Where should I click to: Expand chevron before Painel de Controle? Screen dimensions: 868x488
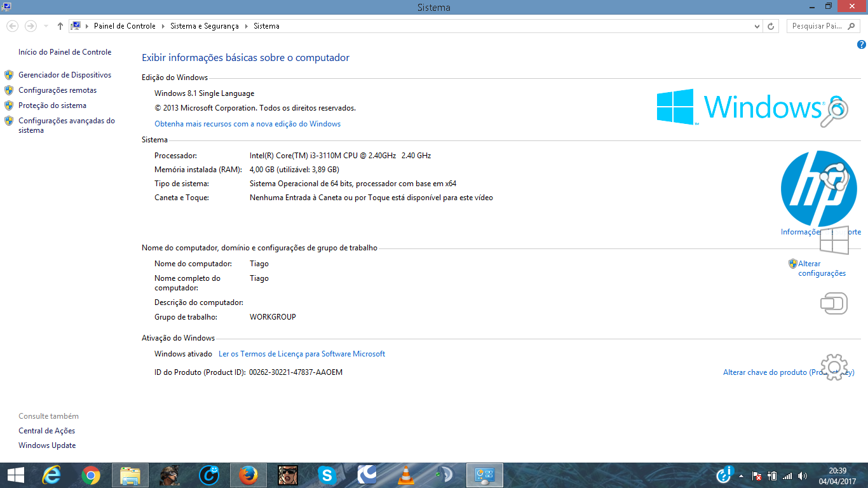coord(87,26)
